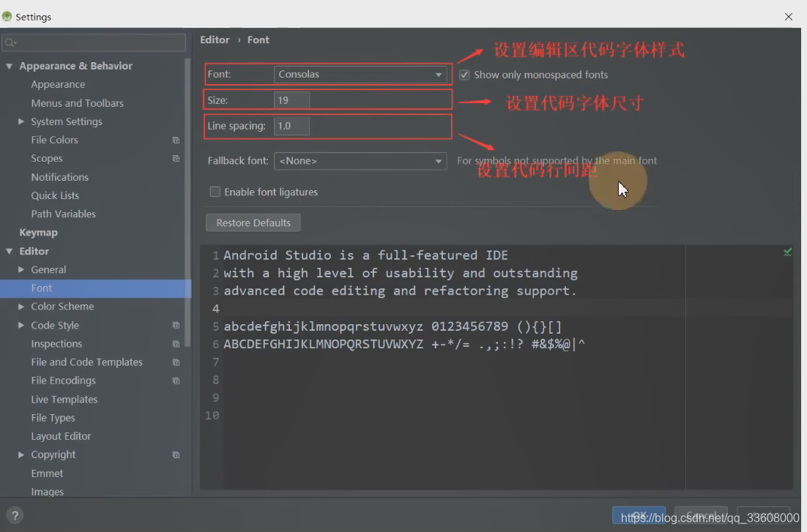Click the per-project icon next to Inspections

(176, 344)
